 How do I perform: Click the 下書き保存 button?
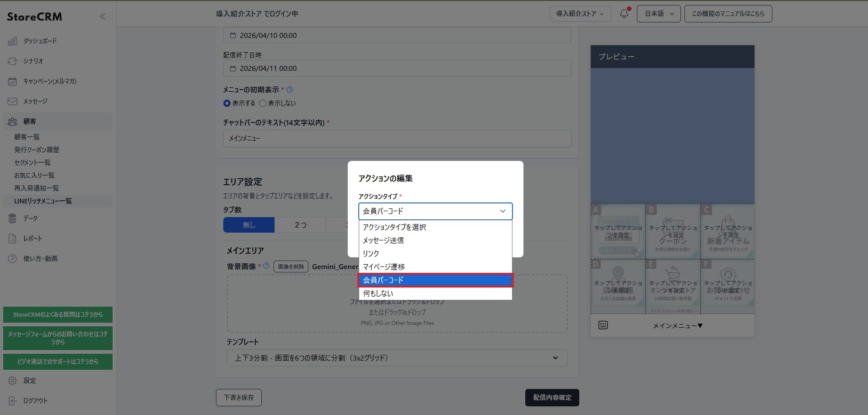click(x=239, y=398)
